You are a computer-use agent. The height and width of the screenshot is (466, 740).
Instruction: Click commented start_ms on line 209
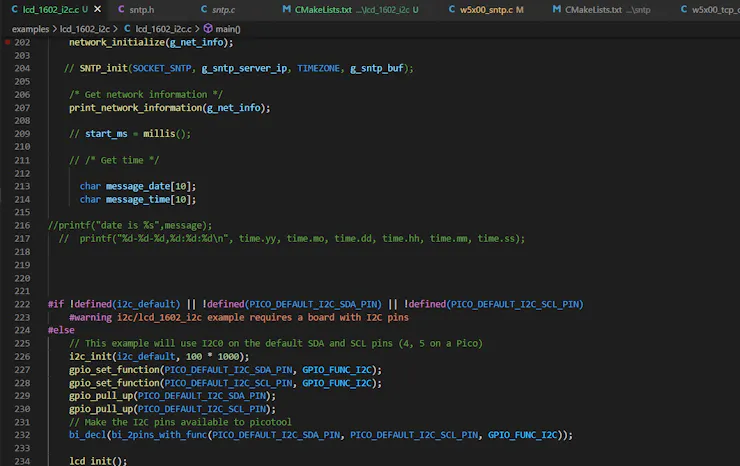(106, 134)
